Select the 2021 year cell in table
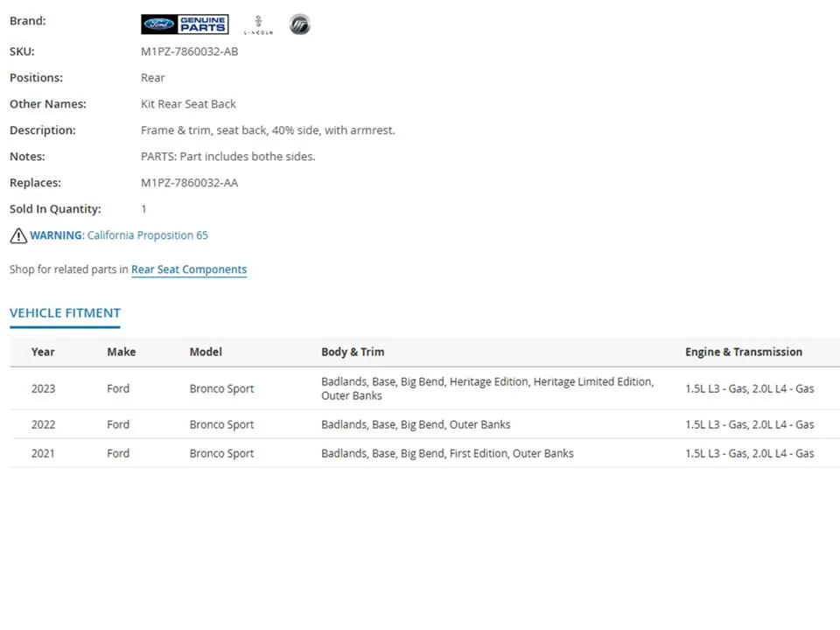This screenshot has height=630, width=840. [x=44, y=453]
